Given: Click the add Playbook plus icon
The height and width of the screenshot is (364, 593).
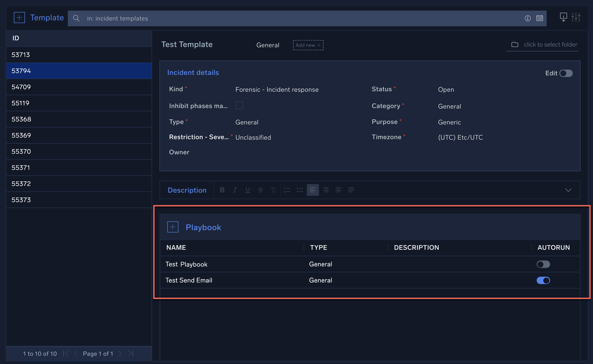Looking at the screenshot, I should tap(173, 227).
